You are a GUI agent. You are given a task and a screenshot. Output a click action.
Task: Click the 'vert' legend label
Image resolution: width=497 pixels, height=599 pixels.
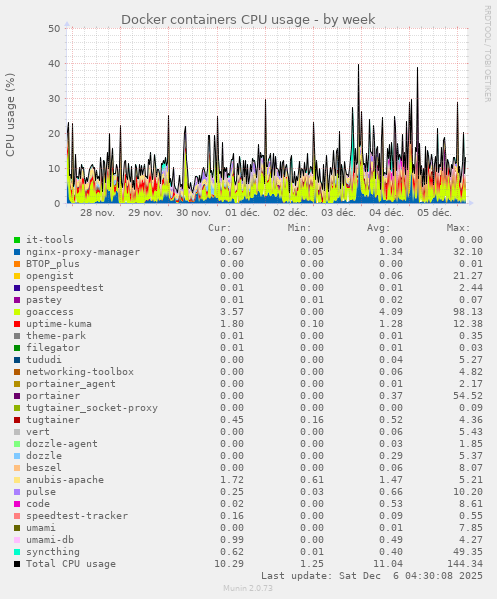tap(38, 432)
